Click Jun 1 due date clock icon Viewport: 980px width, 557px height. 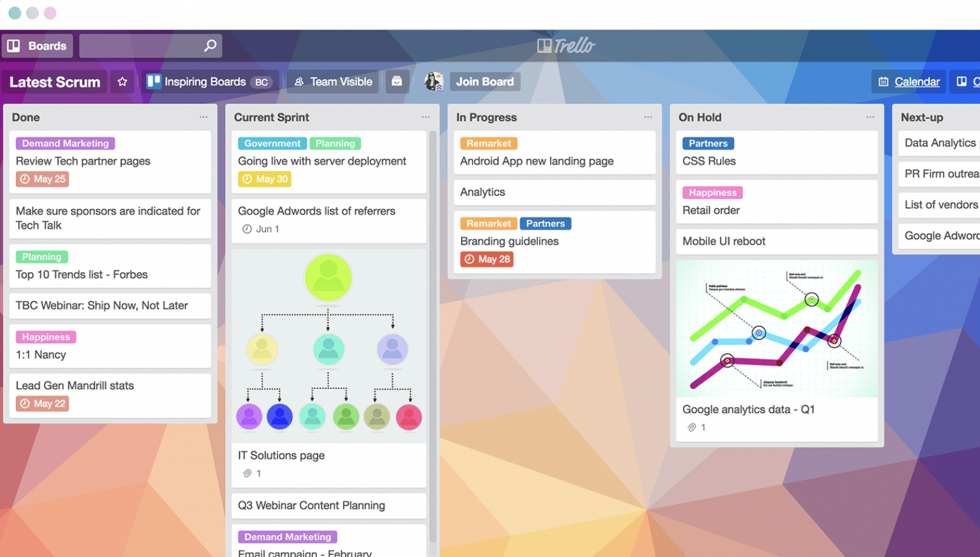click(247, 229)
